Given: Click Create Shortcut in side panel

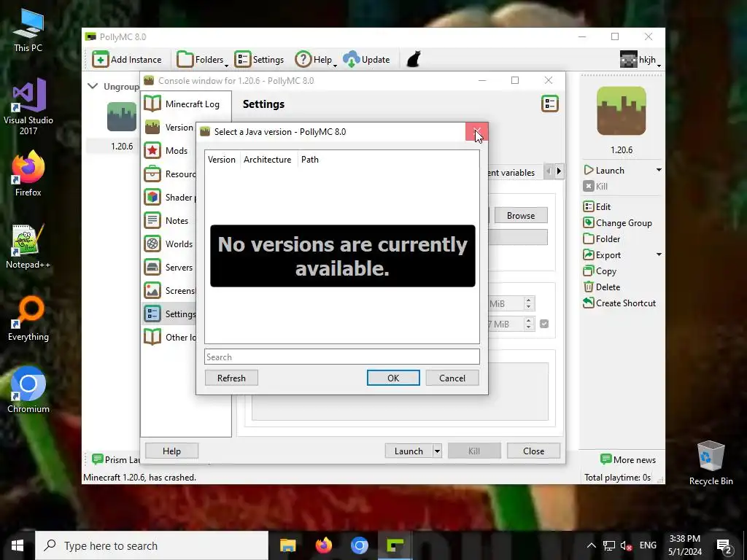Looking at the screenshot, I should point(619,303).
